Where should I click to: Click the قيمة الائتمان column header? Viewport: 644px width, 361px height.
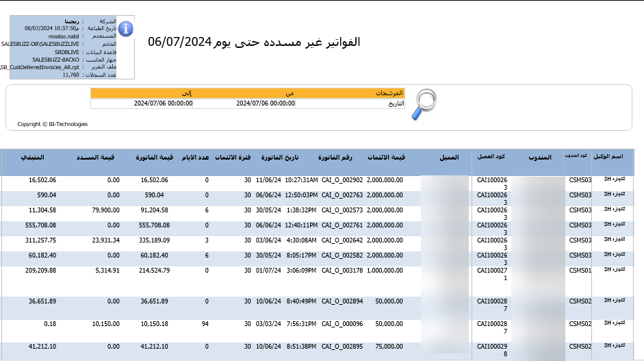(x=386, y=158)
